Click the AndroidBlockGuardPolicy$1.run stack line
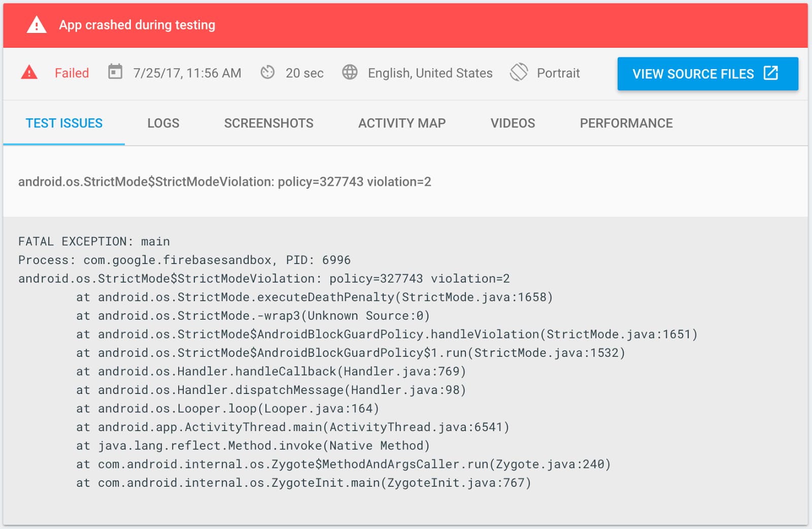 (351, 353)
